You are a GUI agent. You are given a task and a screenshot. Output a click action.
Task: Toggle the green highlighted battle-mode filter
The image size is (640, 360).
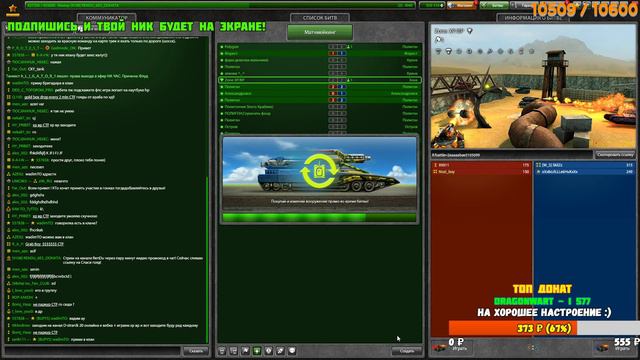[x=257, y=351]
